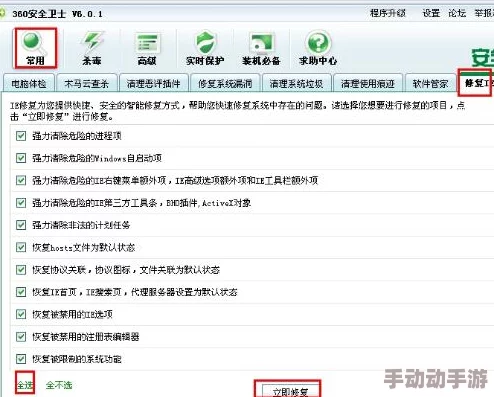This screenshot has width=494, height=397.
Task: Toggle 恢复协议关联 协议图标 checkbox
Action: 21,270
